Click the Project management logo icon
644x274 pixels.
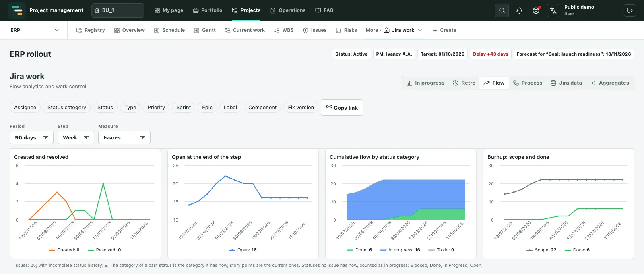[17, 10]
